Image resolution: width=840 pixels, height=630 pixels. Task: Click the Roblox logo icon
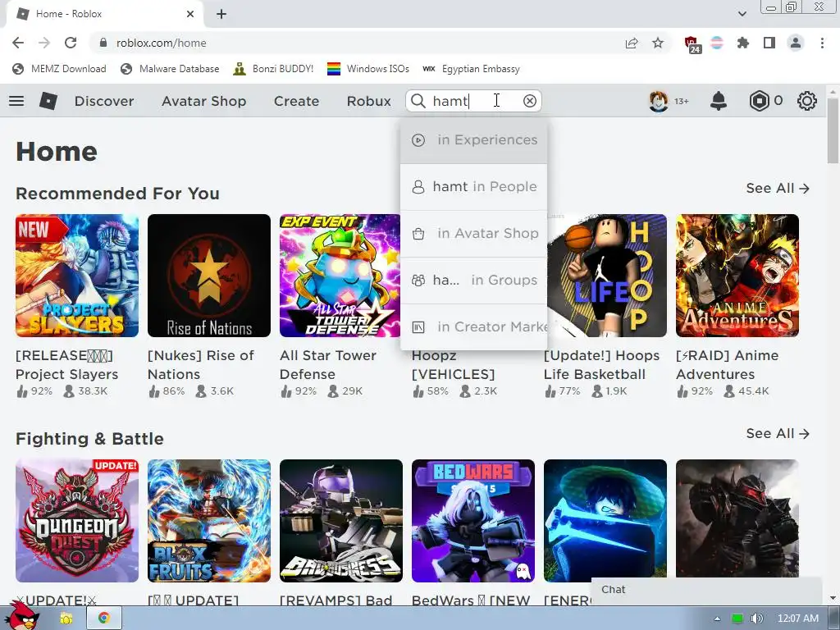pyautogui.click(x=48, y=101)
